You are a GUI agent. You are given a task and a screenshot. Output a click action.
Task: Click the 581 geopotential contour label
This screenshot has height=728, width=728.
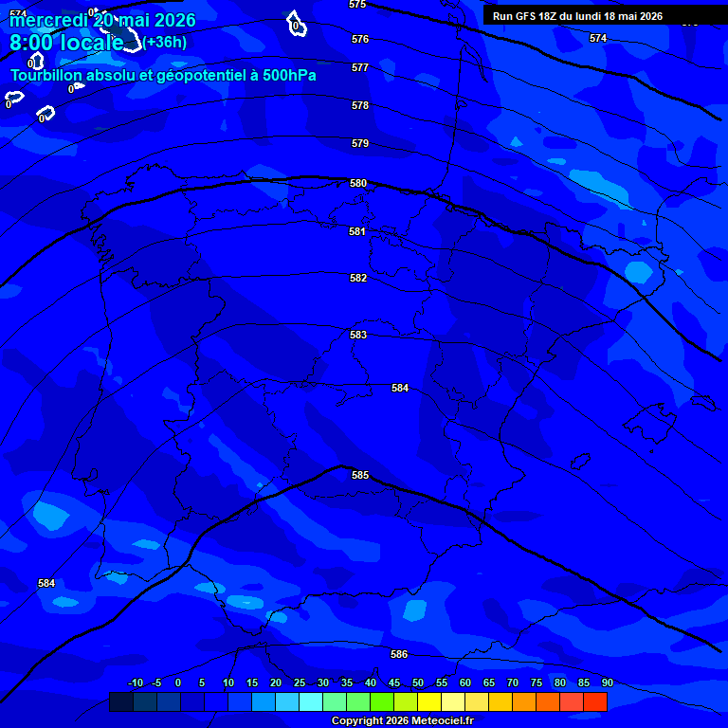357,231
